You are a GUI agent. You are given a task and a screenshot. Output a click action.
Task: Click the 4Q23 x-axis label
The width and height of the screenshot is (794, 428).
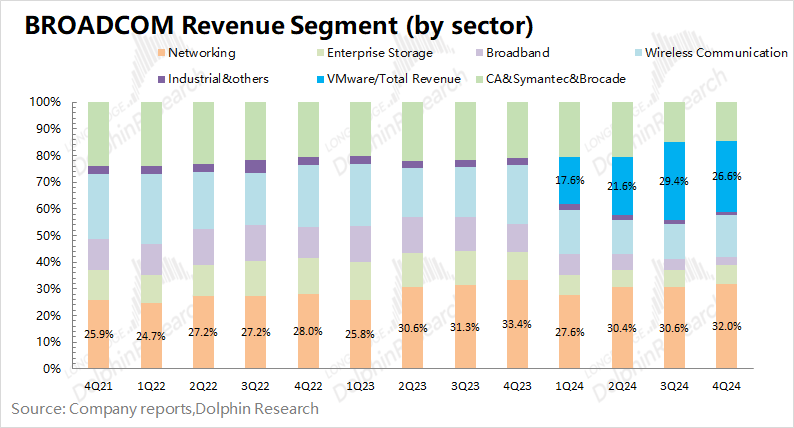[517, 386]
